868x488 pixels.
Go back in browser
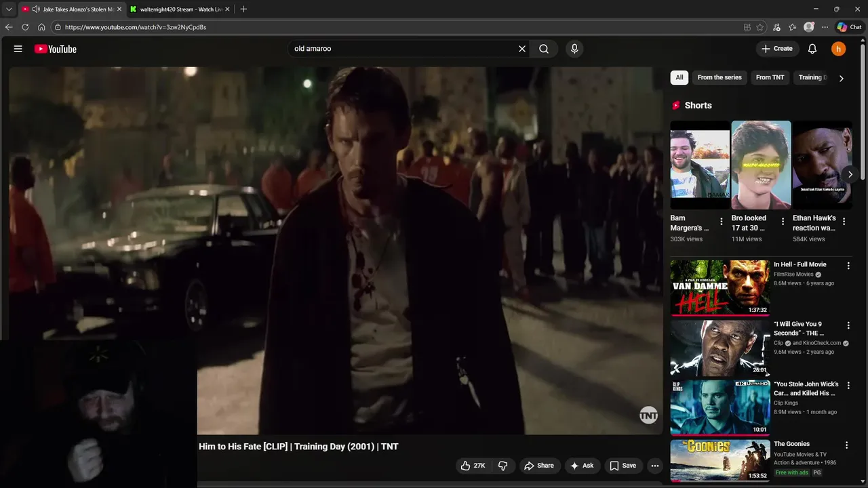[9, 27]
